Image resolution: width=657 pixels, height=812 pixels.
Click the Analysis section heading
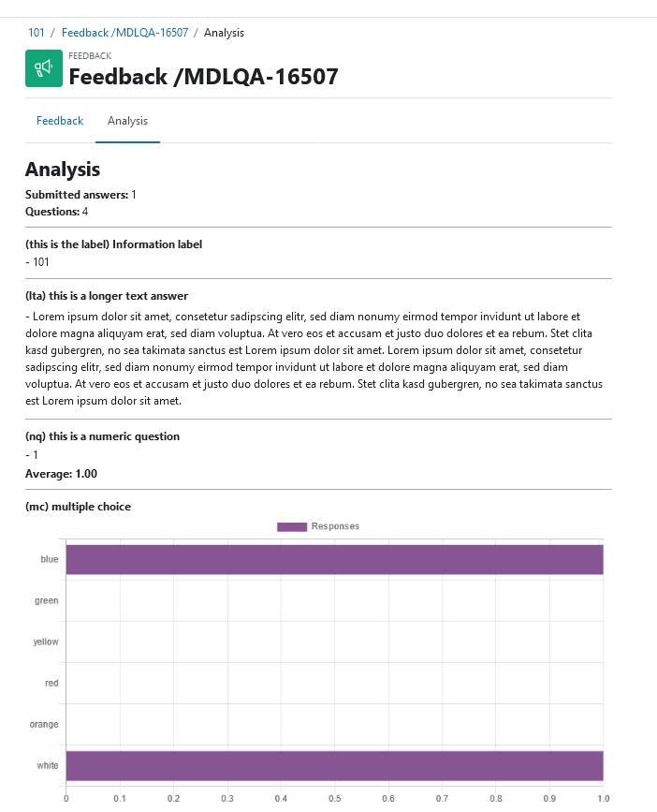[x=63, y=170]
